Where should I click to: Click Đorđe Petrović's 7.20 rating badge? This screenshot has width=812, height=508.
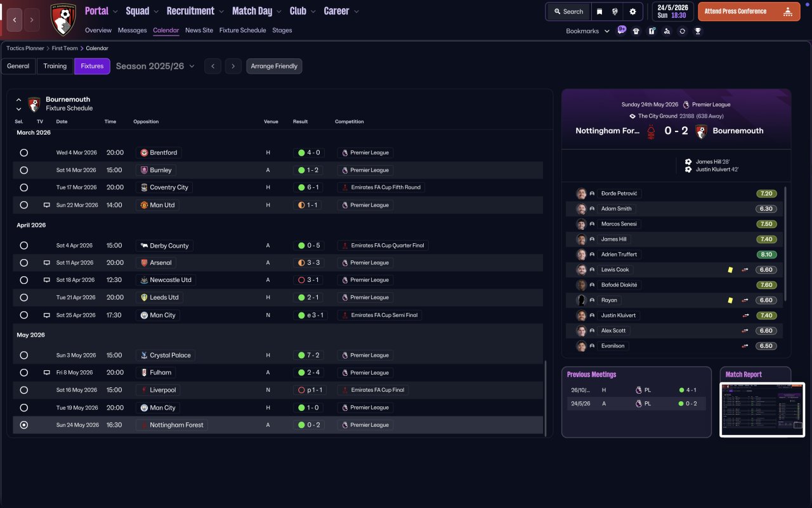[x=766, y=194]
